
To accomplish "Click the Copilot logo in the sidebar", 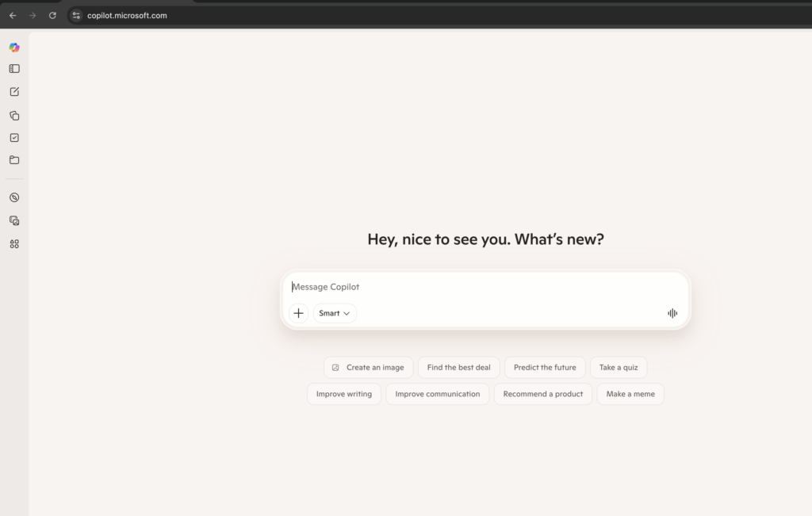I will coord(14,47).
